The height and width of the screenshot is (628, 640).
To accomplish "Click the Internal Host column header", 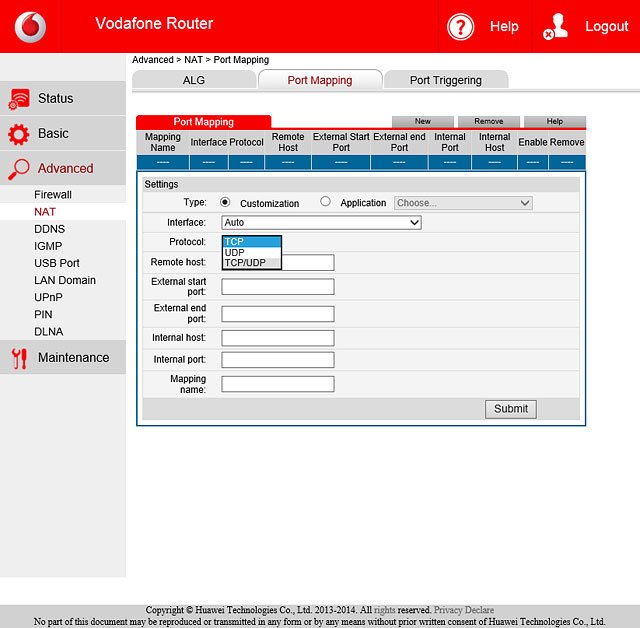I will click(494, 142).
